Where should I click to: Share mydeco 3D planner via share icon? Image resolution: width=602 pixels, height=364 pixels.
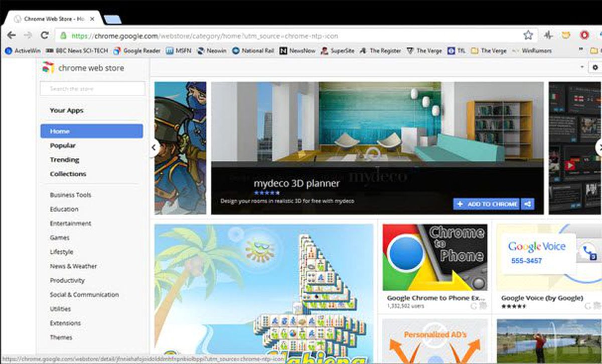pos(528,204)
